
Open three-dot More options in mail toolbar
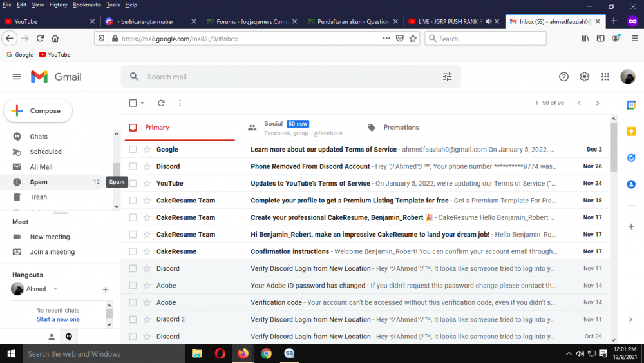click(x=180, y=103)
